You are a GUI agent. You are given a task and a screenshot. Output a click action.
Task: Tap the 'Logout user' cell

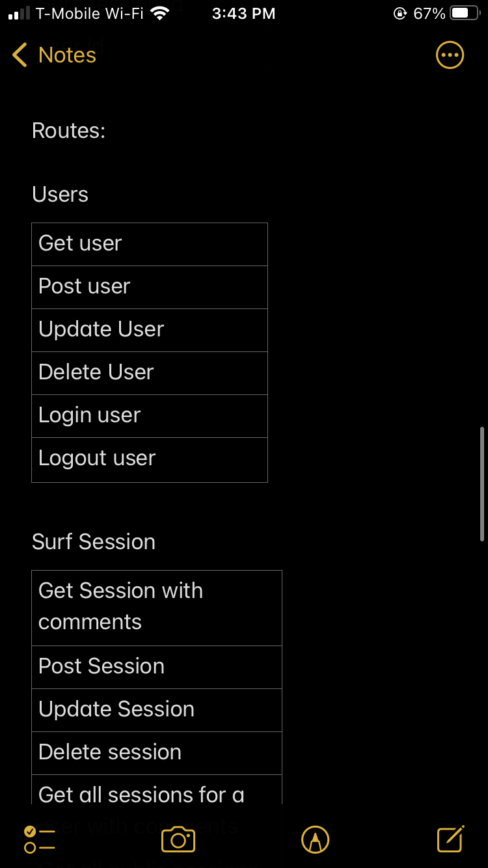click(x=150, y=459)
